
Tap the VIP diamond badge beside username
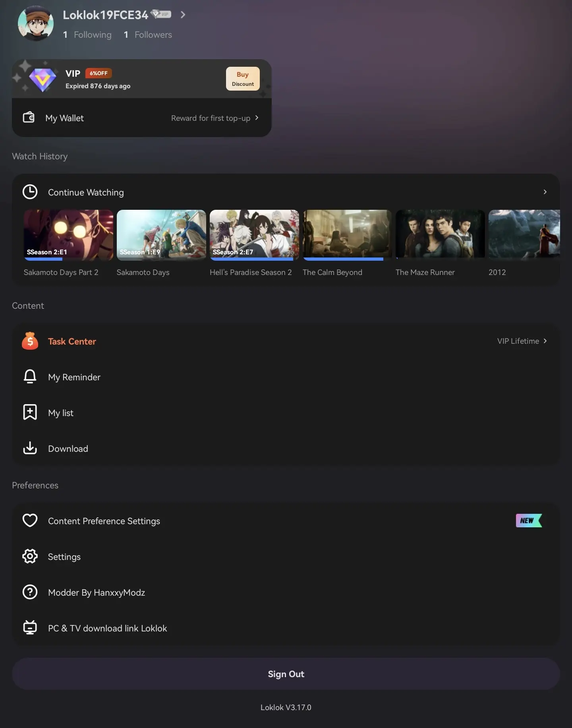point(161,14)
